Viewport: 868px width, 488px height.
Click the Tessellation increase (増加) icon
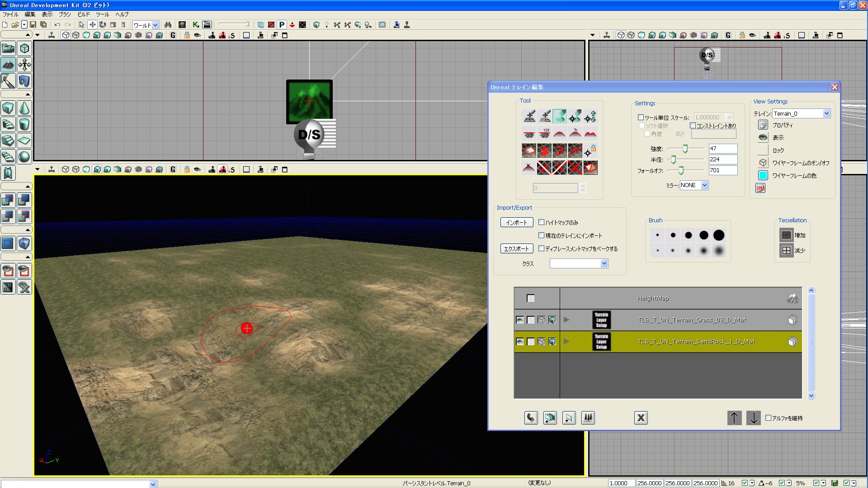coord(786,235)
